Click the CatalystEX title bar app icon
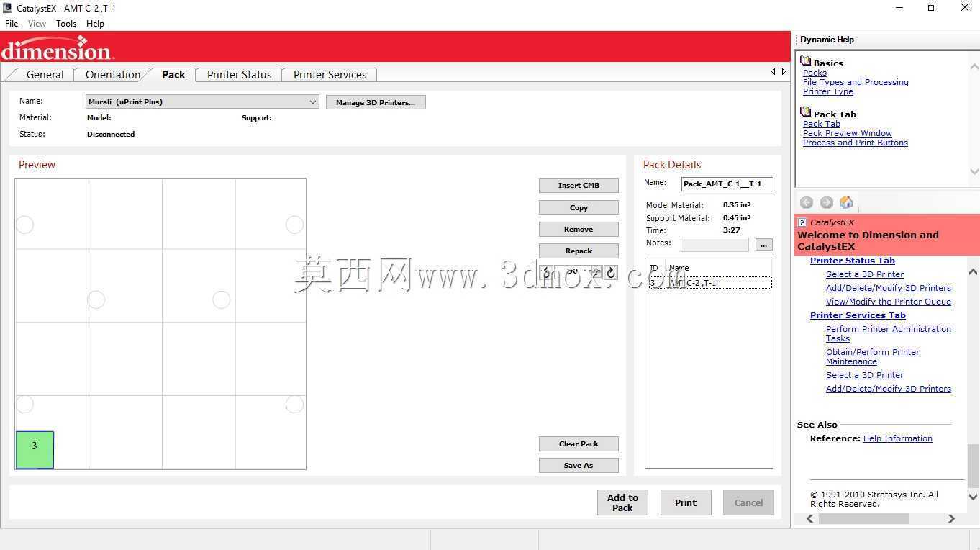This screenshot has width=980, height=550. tap(7, 8)
